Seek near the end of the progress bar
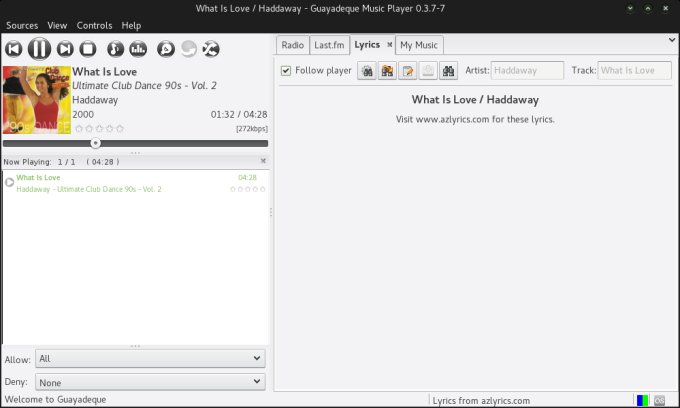 click(260, 144)
